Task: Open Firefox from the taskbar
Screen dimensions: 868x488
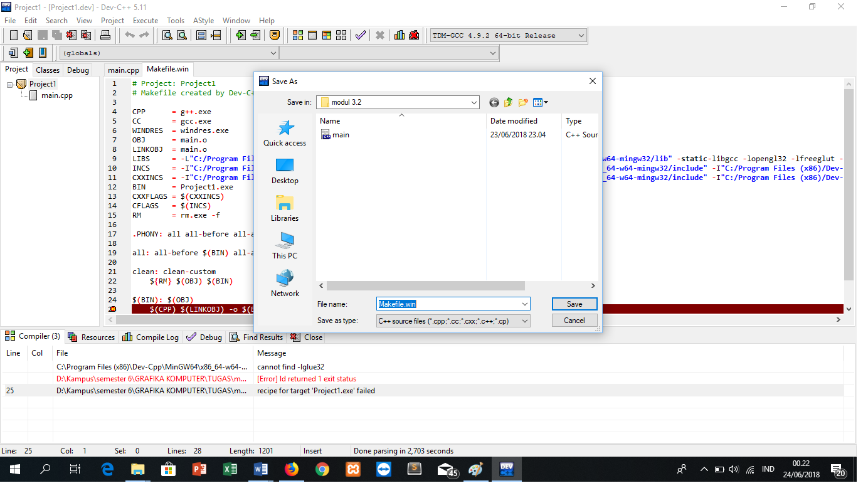Action: 292,469
